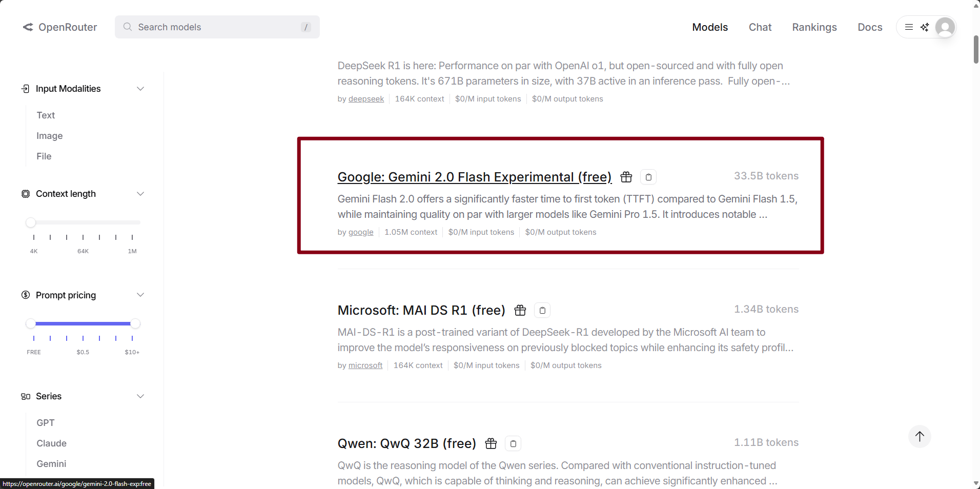Filter by Claude series
980x489 pixels.
[52, 443]
